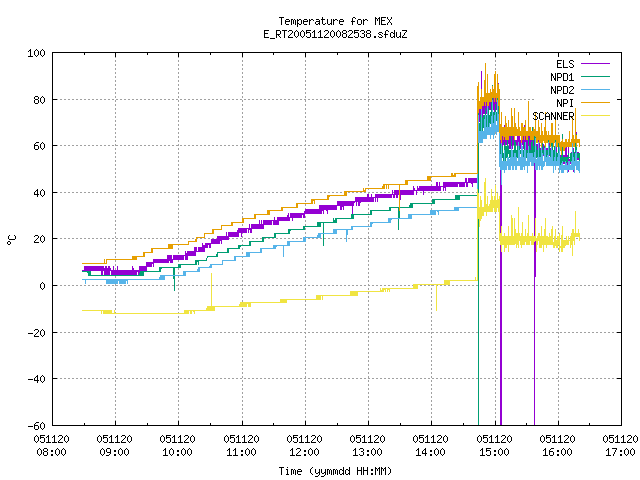This screenshot has height=480, width=640.
Task: Click the 80 y-axis tick label
Action: pyautogui.click(x=39, y=100)
